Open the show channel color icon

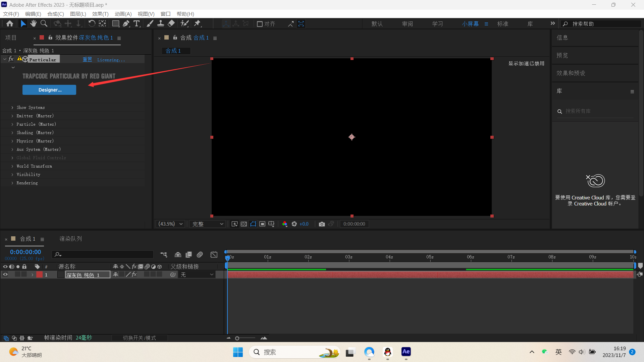[x=285, y=224]
